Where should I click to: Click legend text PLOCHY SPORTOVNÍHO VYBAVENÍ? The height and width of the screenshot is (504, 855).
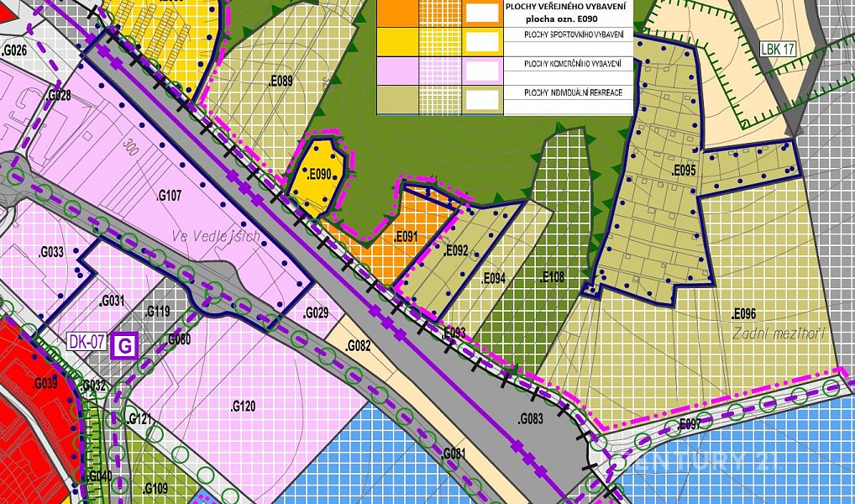(x=572, y=35)
